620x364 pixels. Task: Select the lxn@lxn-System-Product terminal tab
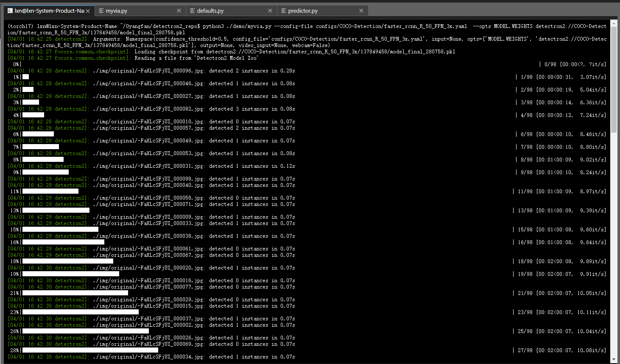[49, 11]
